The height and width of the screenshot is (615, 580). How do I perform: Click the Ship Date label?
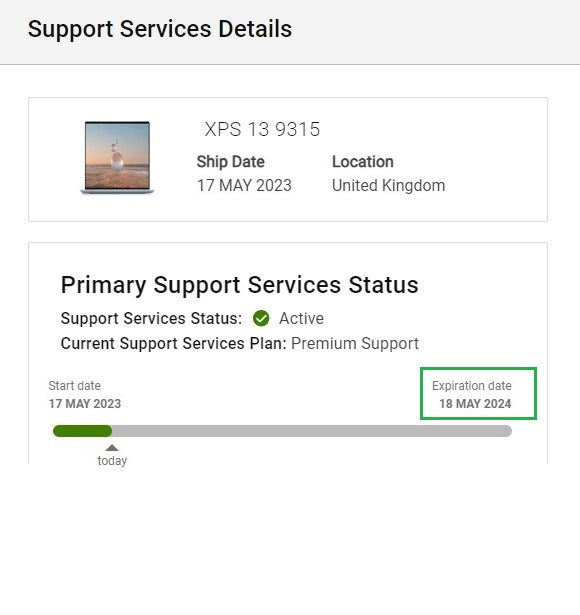click(x=231, y=162)
